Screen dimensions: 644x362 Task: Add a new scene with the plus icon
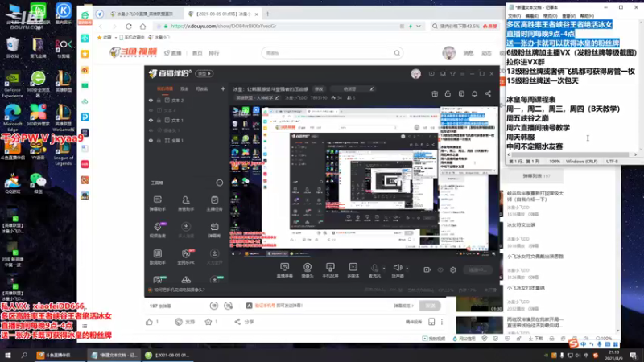223,88
